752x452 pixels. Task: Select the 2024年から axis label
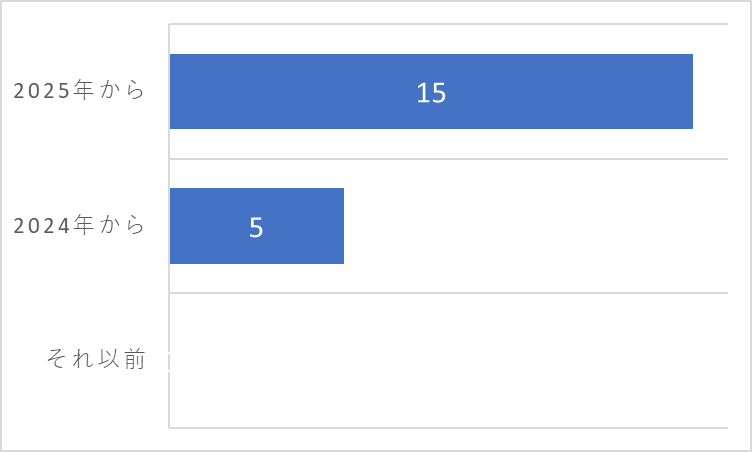pos(79,225)
